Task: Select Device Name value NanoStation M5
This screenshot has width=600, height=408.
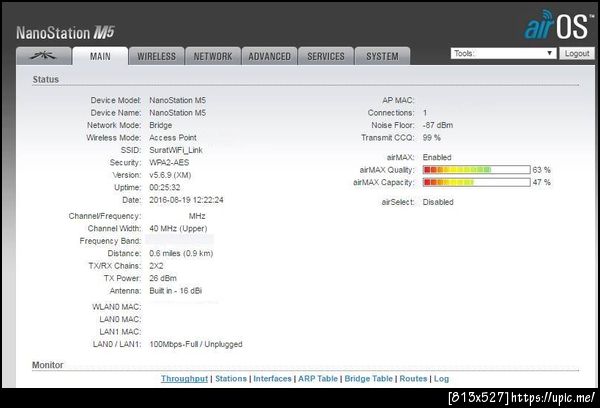Action: click(x=177, y=113)
